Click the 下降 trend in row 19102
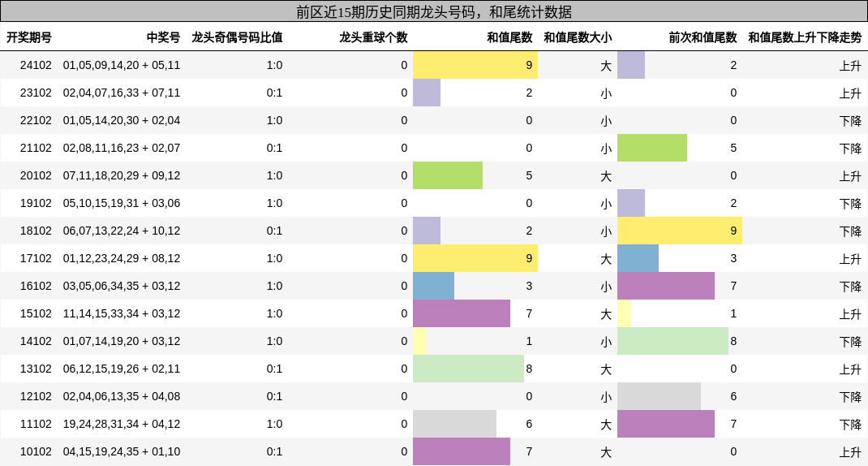868x466 pixels. pyautogui.click(x=850, y=203)
